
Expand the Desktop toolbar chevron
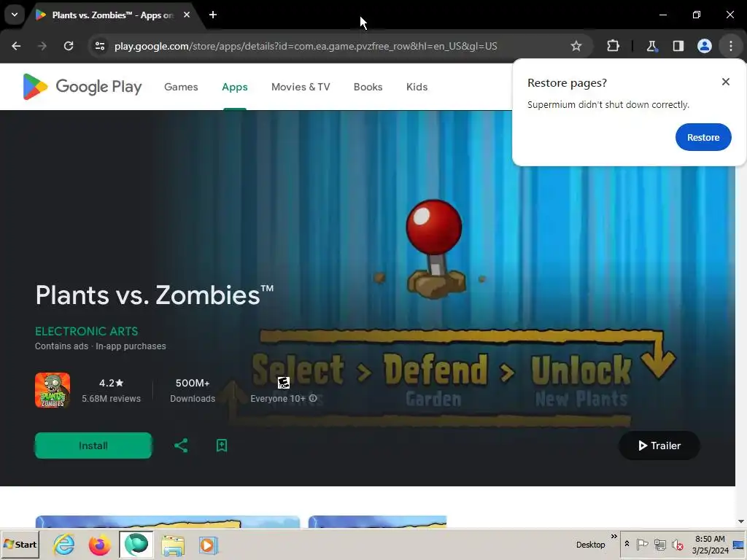[x=614, y=536]
